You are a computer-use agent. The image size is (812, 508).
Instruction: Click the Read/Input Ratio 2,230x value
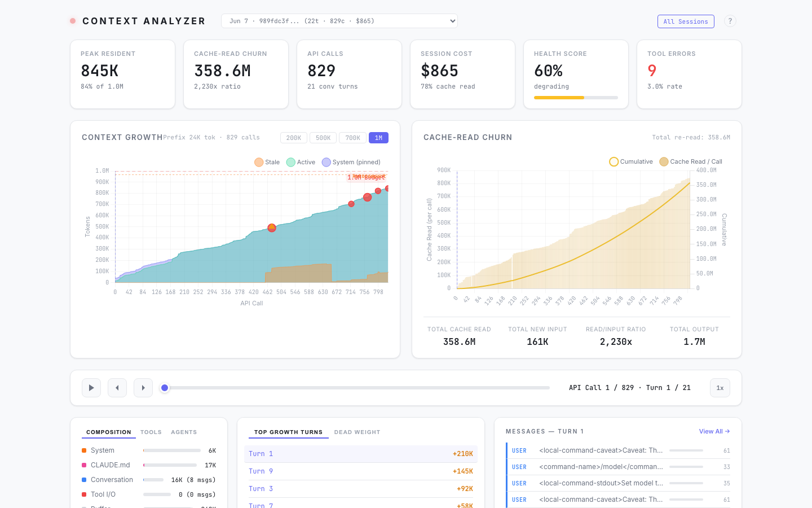tap(616, 341)
